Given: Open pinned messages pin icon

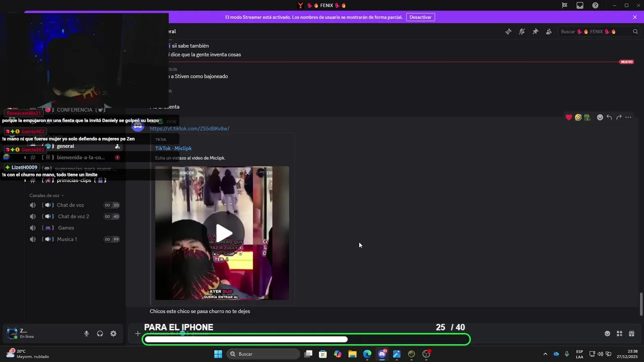Looking at the screenshot, I should point(535,31).
